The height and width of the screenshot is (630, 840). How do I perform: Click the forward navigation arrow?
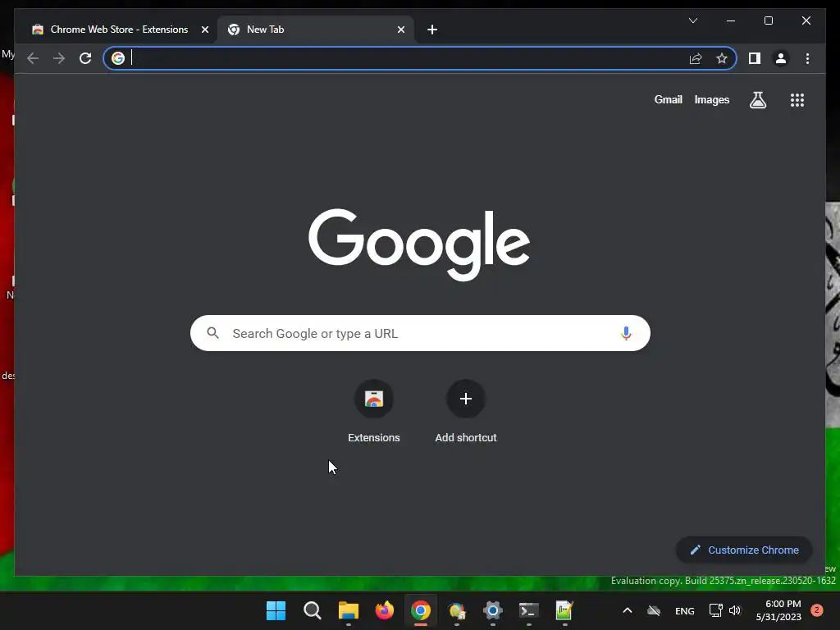point(59,58)
